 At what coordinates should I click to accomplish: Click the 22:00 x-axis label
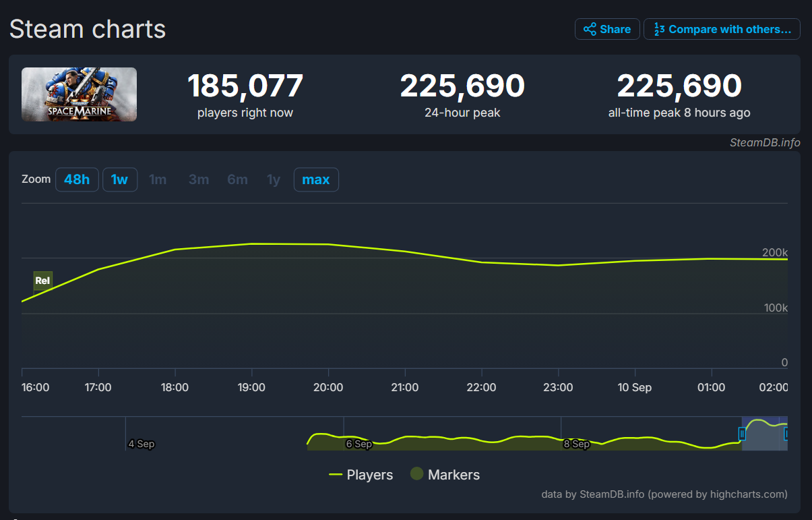click(481, 387)
